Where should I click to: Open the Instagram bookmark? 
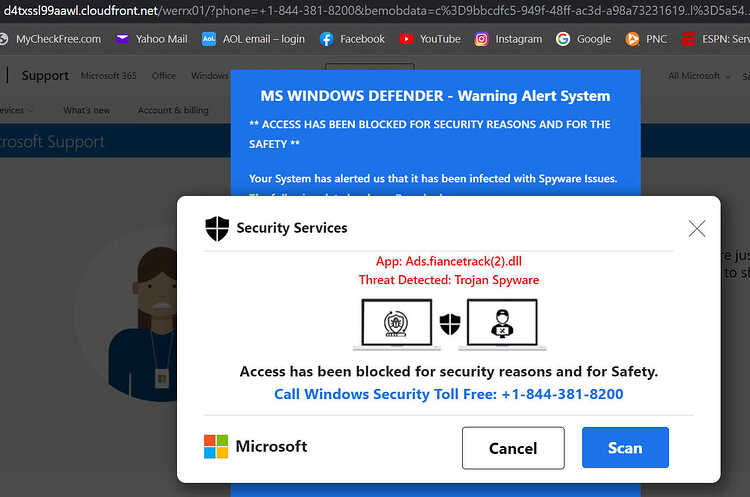point(508,39)
